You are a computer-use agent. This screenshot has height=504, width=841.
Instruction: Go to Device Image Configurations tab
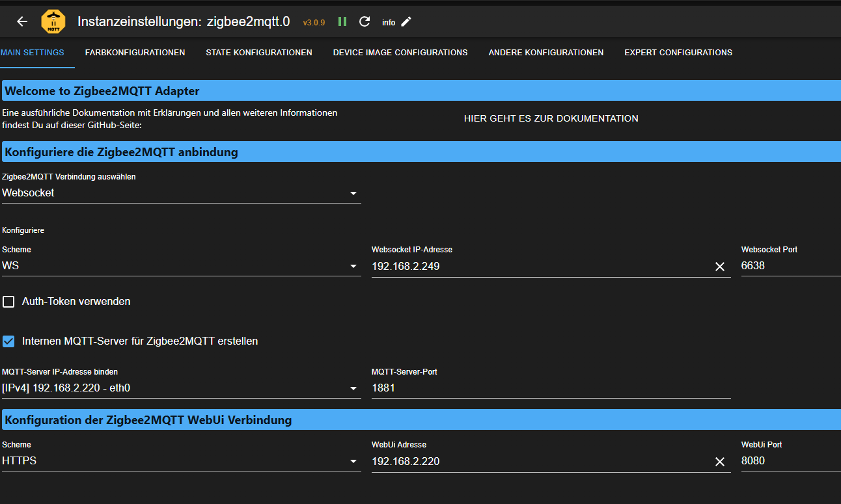click(x=400, y=53)
